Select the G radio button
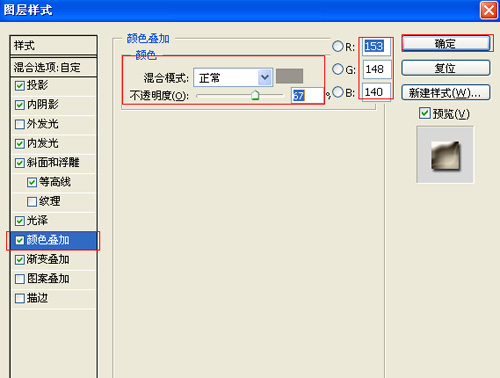Screen dimensions: 500x378 tap(338, 69)
